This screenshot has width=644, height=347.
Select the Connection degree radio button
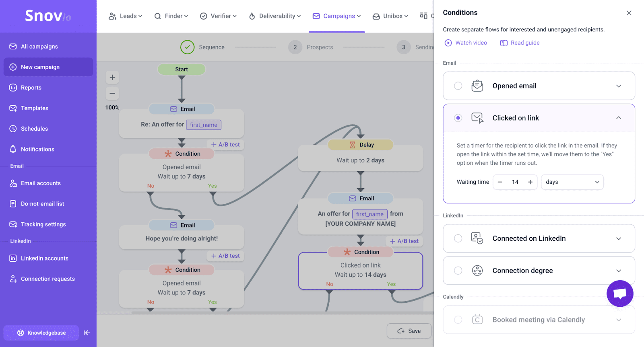458,271
